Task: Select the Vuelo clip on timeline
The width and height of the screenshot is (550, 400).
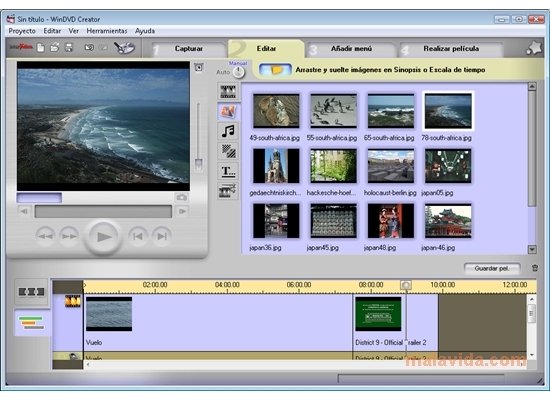Action: tap(218, 322)
